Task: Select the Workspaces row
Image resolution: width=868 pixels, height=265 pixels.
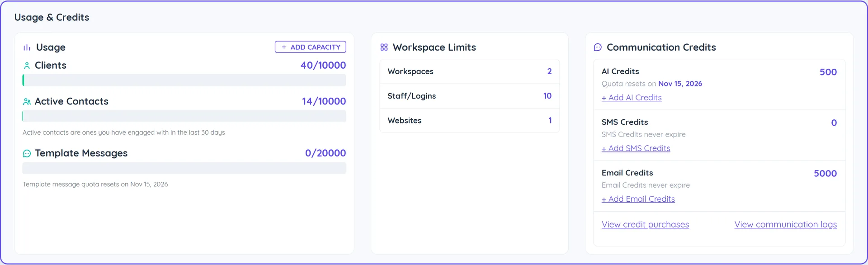Action: tap(469, 71)
